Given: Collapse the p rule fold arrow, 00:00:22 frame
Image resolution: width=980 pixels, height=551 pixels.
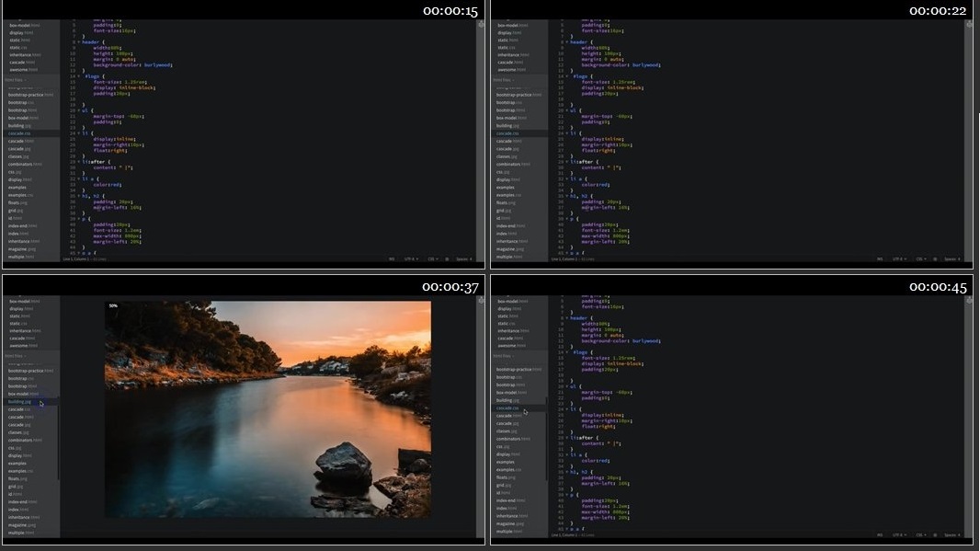Looking at the screenshot, I should tap(567, 219).
